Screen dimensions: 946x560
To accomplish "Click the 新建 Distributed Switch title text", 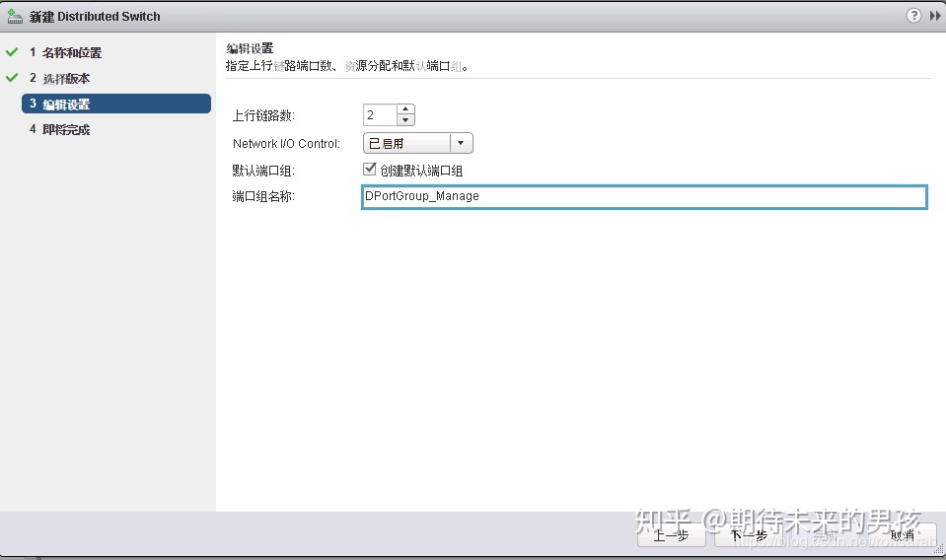I will [96, 17].
